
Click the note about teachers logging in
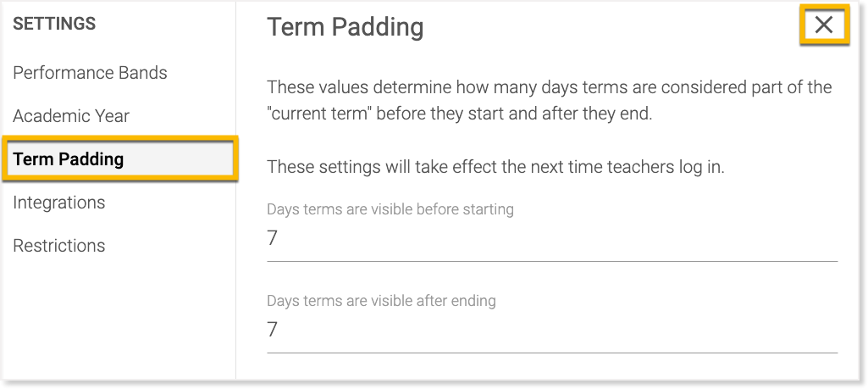click(495, 167)
